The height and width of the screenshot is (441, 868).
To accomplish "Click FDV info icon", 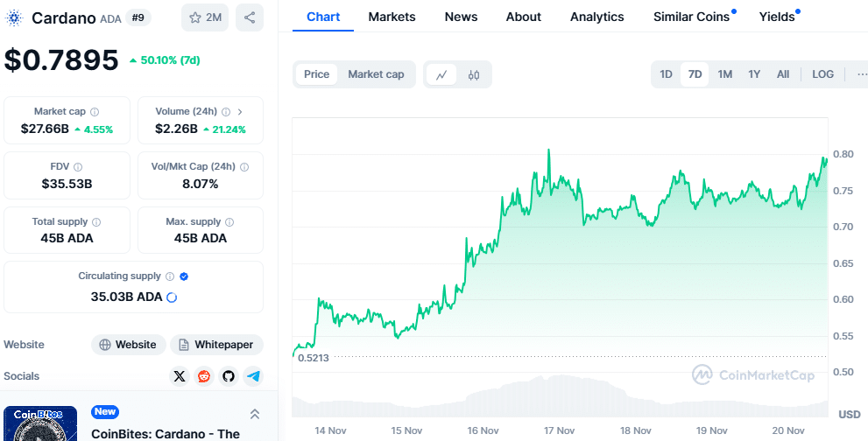I will coord(78,166).
